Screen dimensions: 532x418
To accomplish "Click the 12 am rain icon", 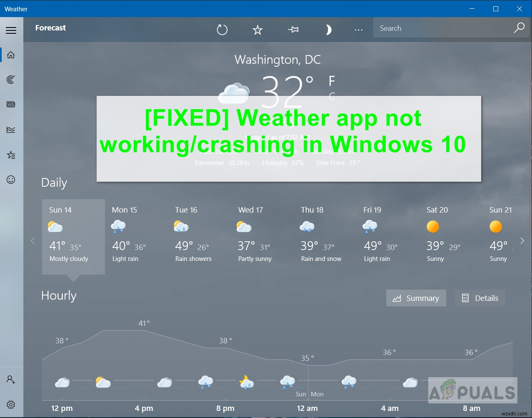I will click(287, 382).
